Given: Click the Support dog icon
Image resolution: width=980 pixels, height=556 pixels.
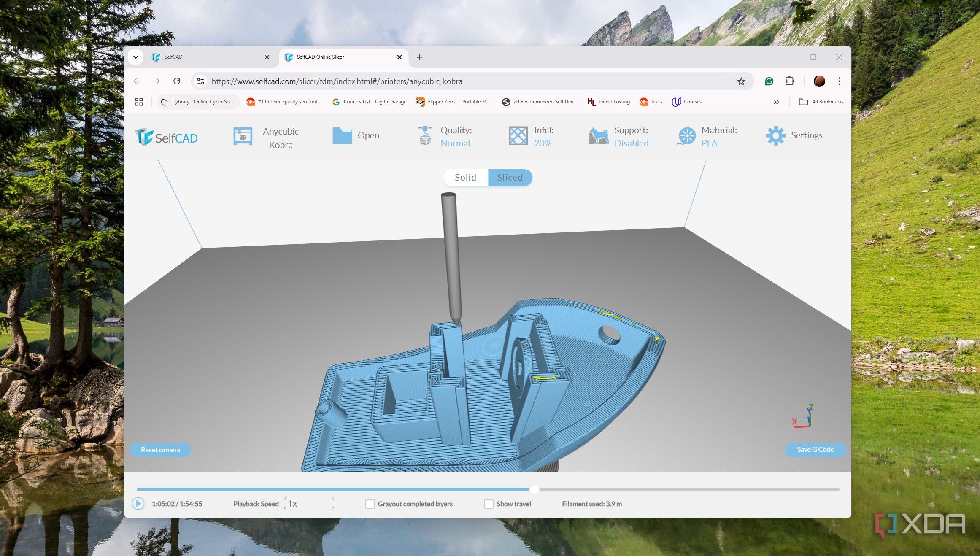Looking at the screenshot, I should (599, 136).
